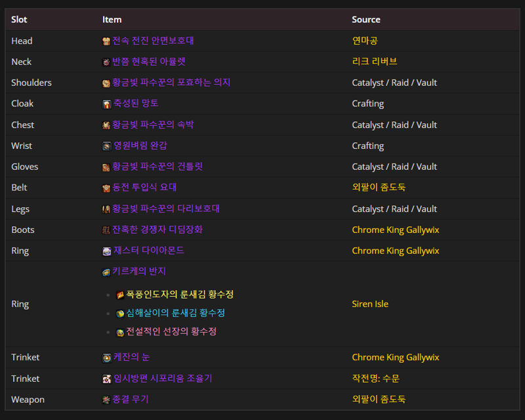Click the cloak icon beside 축성된 망토
This screenshot has height=420, width=525.
pos(107,104)
